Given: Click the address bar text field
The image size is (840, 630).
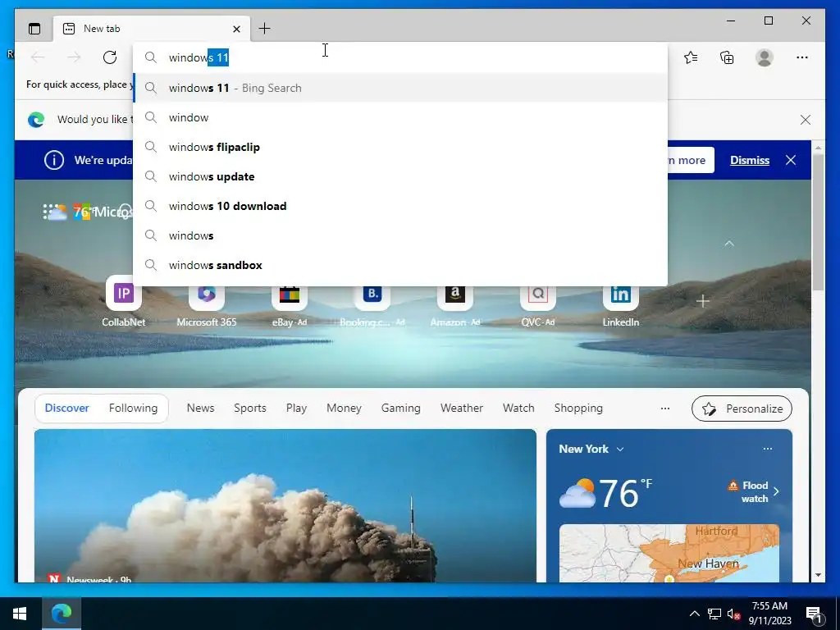Looking at the screenshot, I should [400, 57].
